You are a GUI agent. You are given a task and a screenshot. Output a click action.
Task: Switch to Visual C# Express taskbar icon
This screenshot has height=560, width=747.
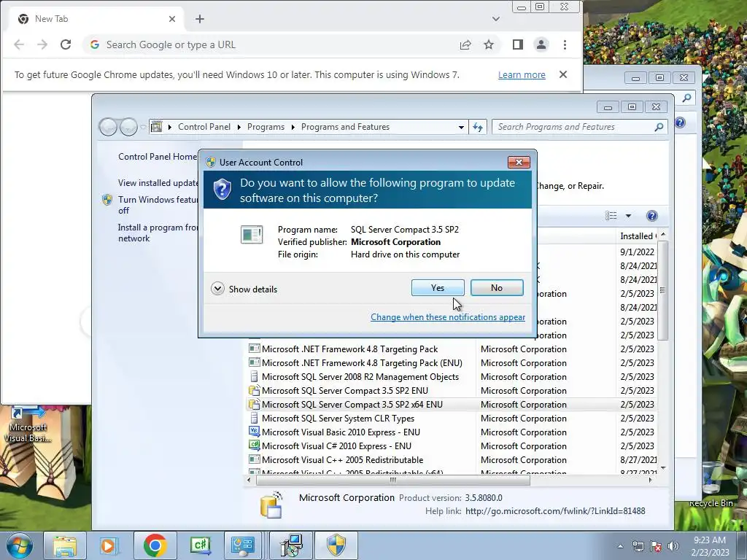click(x=200, y=545)
